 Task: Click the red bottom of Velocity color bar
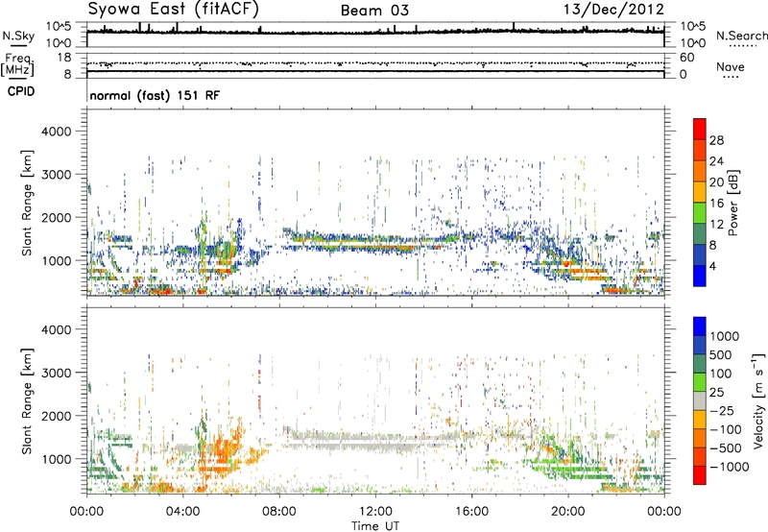click(700, 475)
